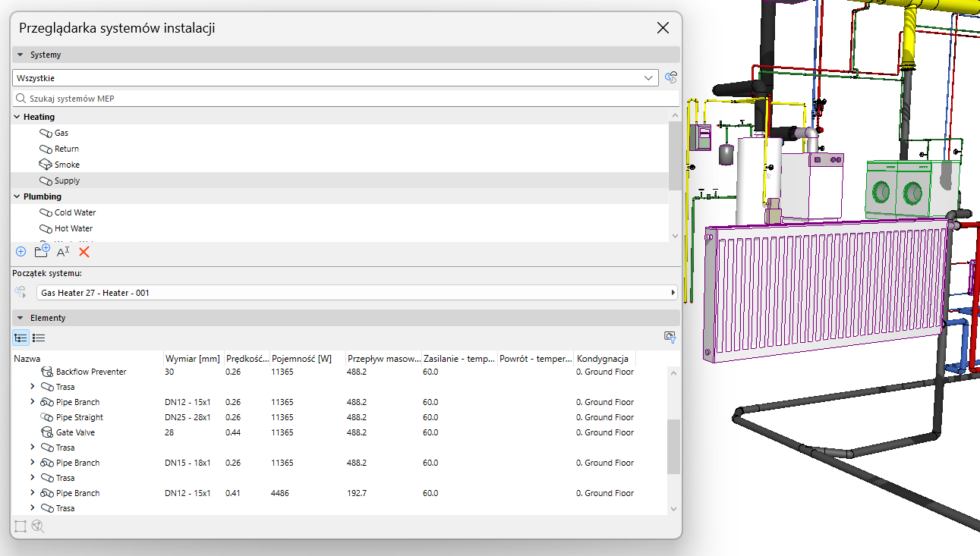Open the elements filter icon in Elementy section
This screenshot has height=556, width=980.
[670, 338]
